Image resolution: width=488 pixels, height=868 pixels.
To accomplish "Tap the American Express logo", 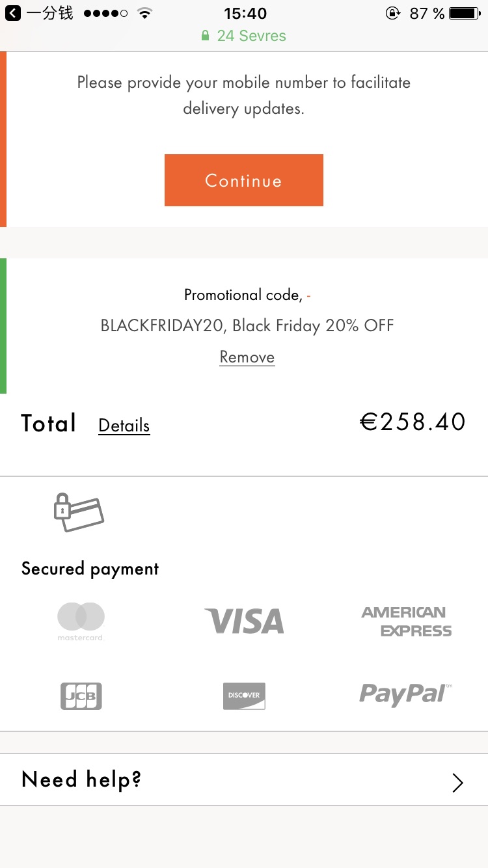I will point(407,621).
